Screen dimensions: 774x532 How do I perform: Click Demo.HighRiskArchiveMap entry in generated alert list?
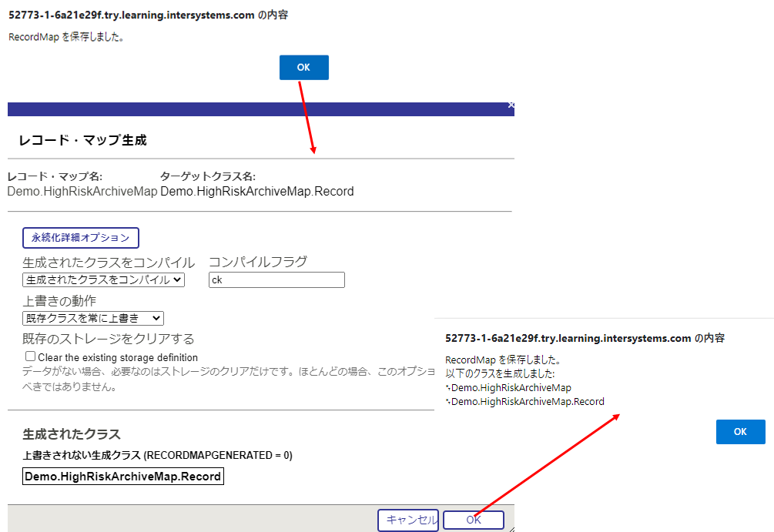[x=511, y=387]
